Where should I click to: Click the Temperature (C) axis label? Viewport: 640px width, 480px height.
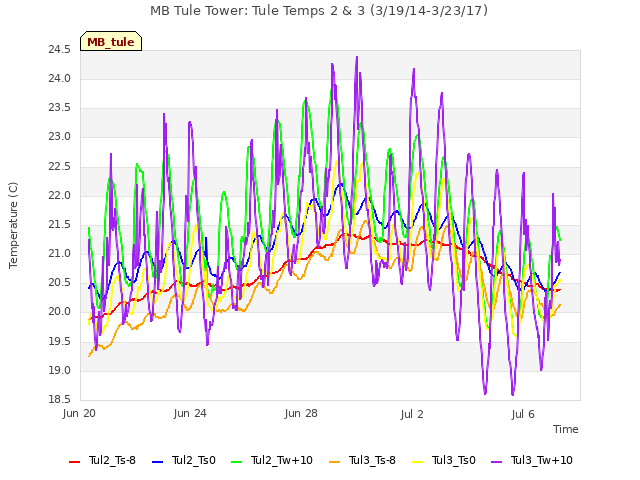coord(13,225)
